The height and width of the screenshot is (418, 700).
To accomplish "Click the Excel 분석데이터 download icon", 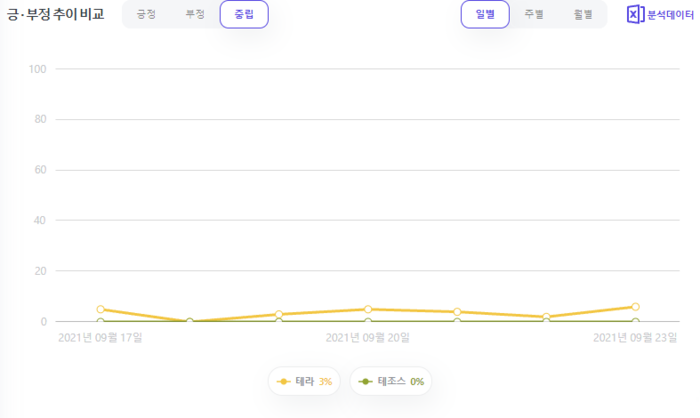I will tap(635, 15).
